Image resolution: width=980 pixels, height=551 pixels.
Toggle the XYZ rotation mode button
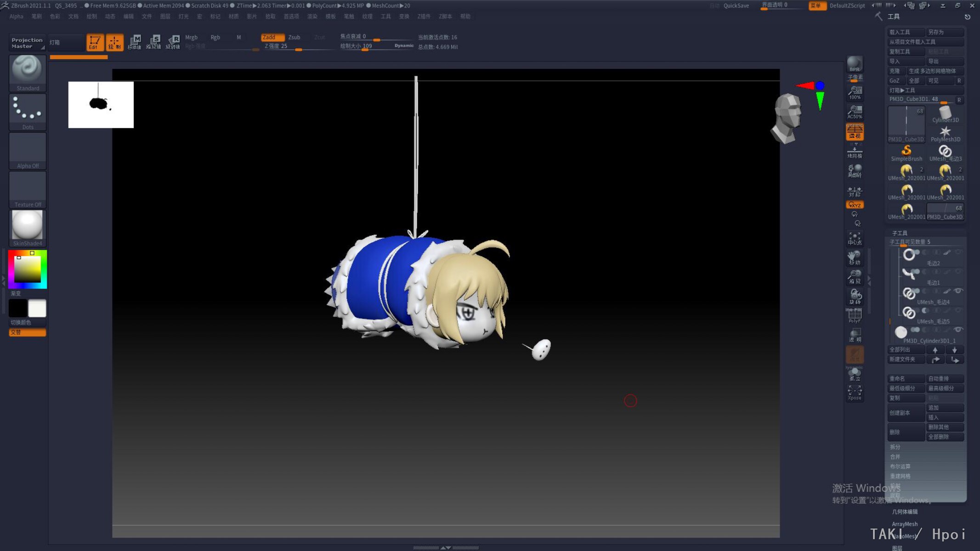pos(855,205)
